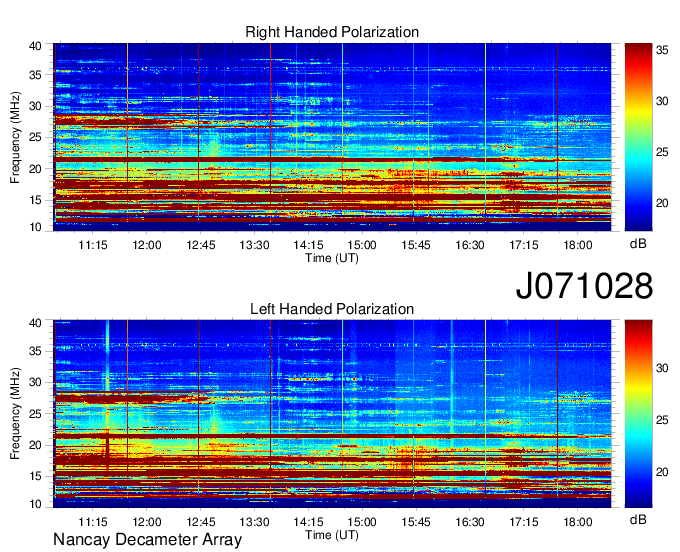Click the 14:15 tick label on the top plot
680x552 pixels.
(308, 245)
